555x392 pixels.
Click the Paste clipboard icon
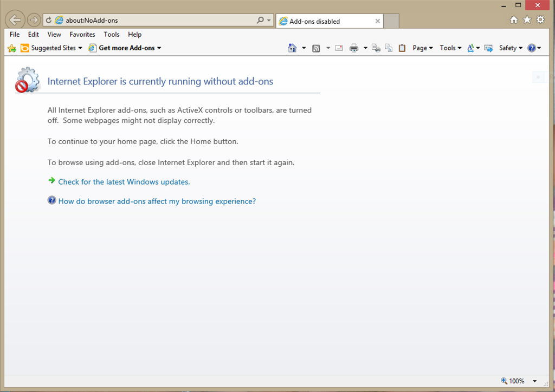[x=402, y=48]
